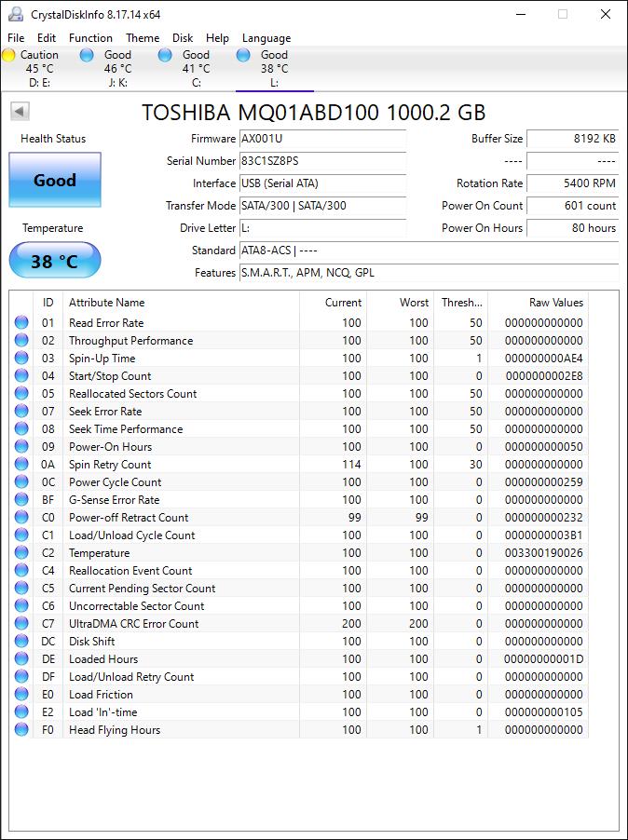The width and height of the screenshot is (628, 840).
Task: Select the Reallocation Event Count attribute name
Action: 130,571
